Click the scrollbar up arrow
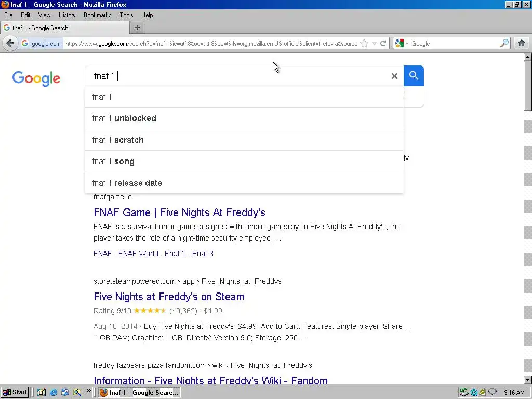This screenshot has width=532, height=399. [528, 57]
